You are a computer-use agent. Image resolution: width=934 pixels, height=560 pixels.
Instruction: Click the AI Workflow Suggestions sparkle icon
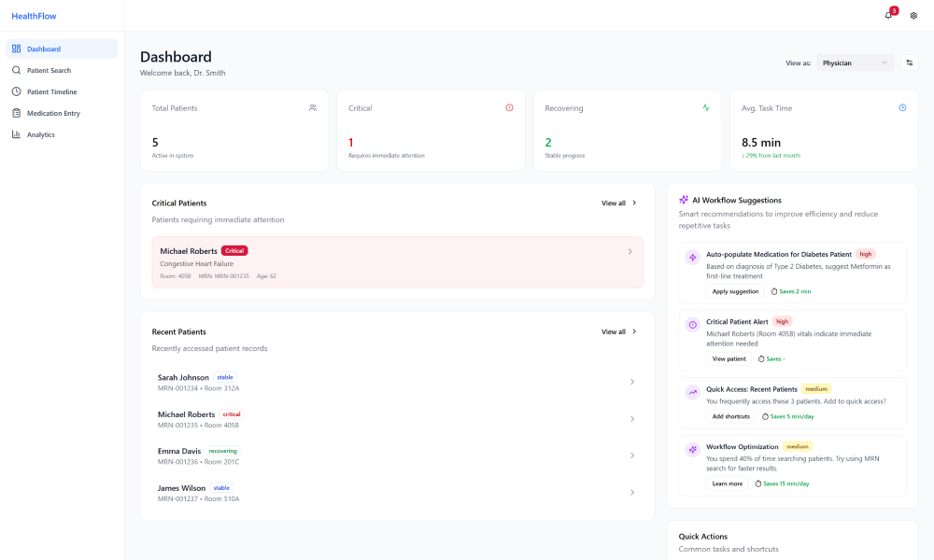[684, 200]
